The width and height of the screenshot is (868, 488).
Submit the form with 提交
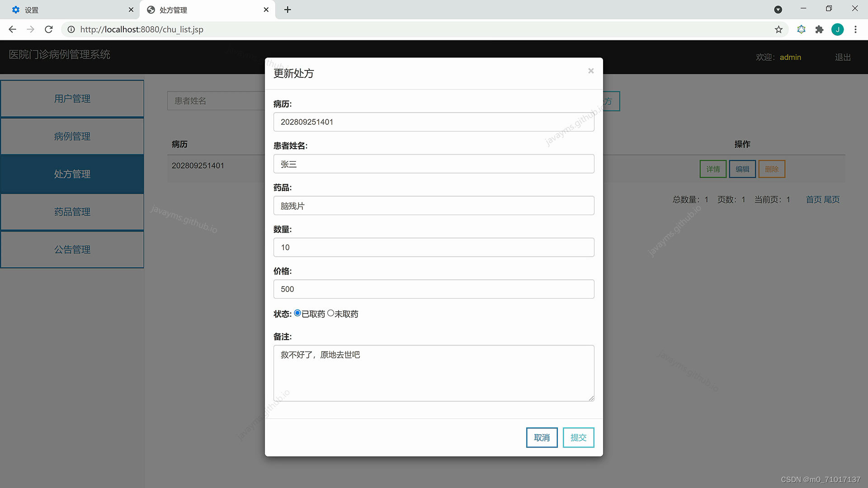(x=578, y=437)
